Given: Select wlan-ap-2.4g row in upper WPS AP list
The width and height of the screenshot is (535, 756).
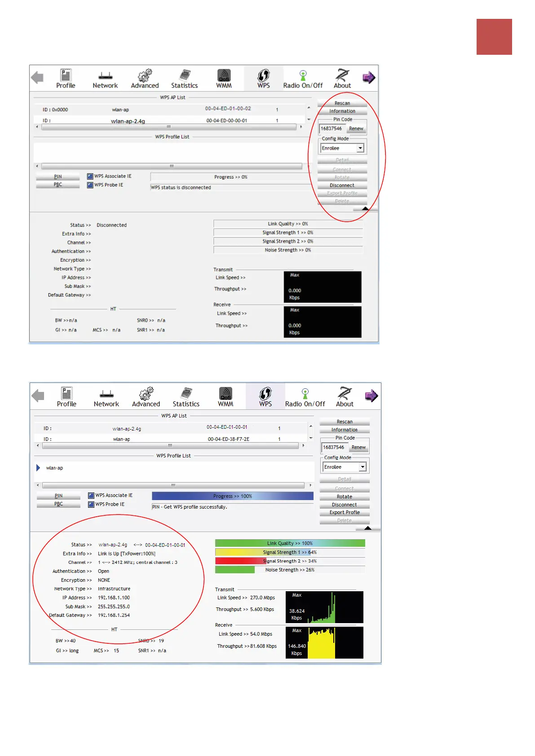Looking at the screenshot, I should (x=170, y=120).
